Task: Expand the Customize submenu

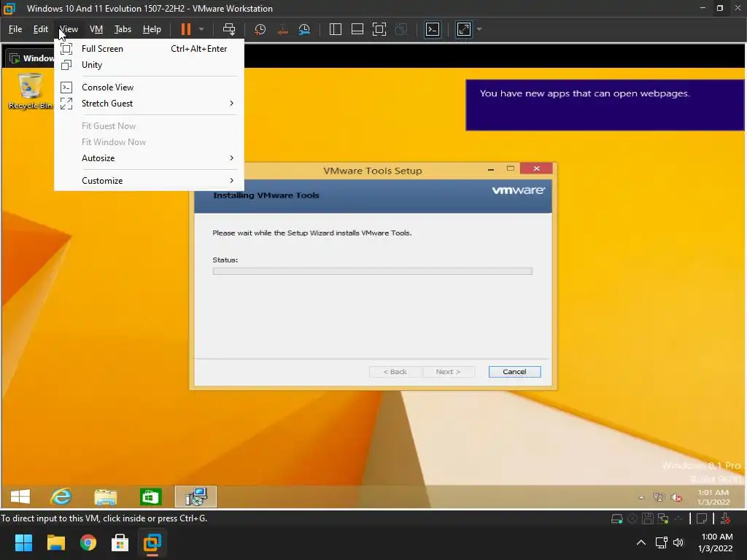Action: click(x=149, y=181)
